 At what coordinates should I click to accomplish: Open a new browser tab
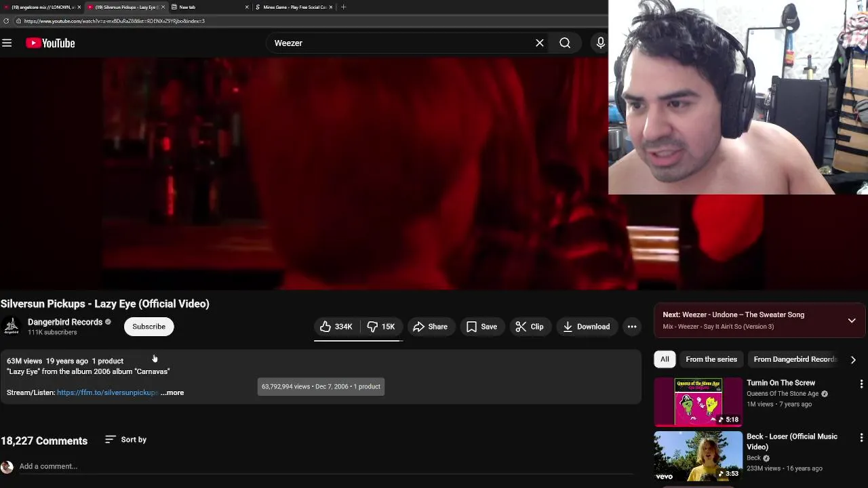coord(343,7)
